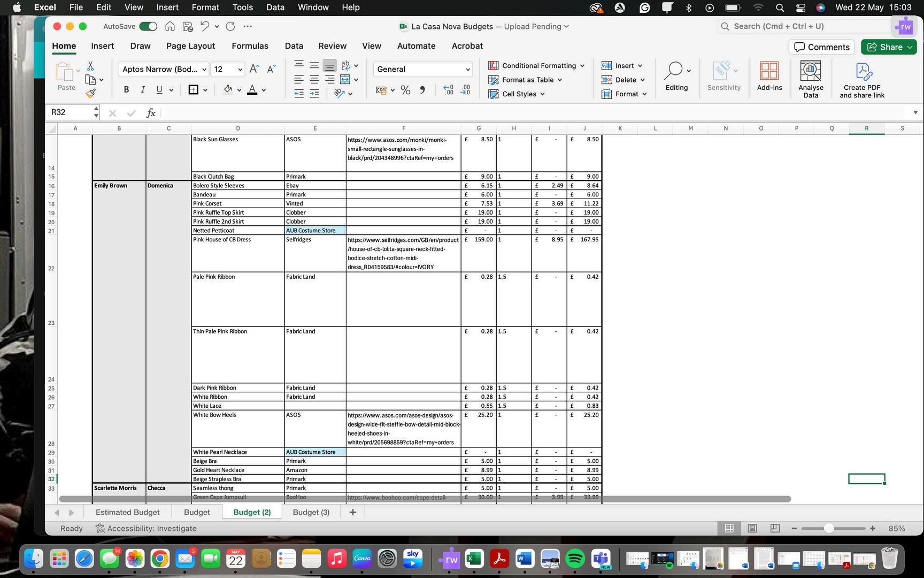Image resolution: width=924 pixels, height=578 pixels.
Task: Open Accessibility: Investigate in status bar
Action: tap(146, 528)
